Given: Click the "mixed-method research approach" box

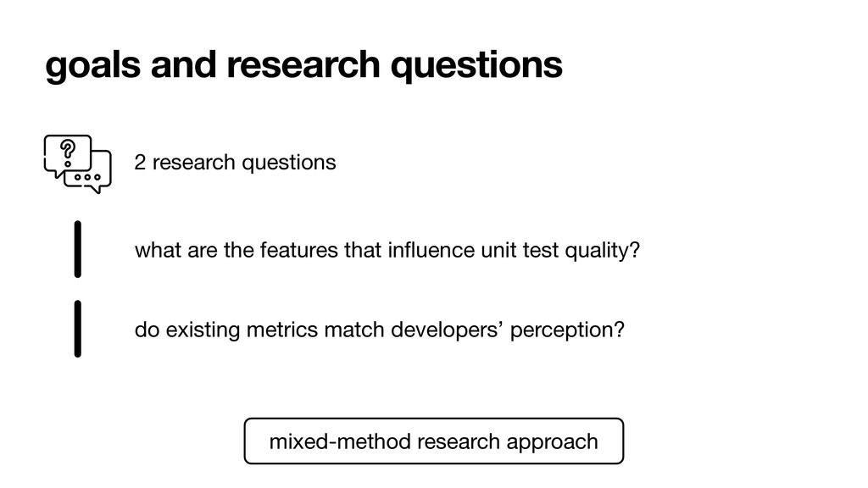Looking at the screenshot, I should coord(434,441).
